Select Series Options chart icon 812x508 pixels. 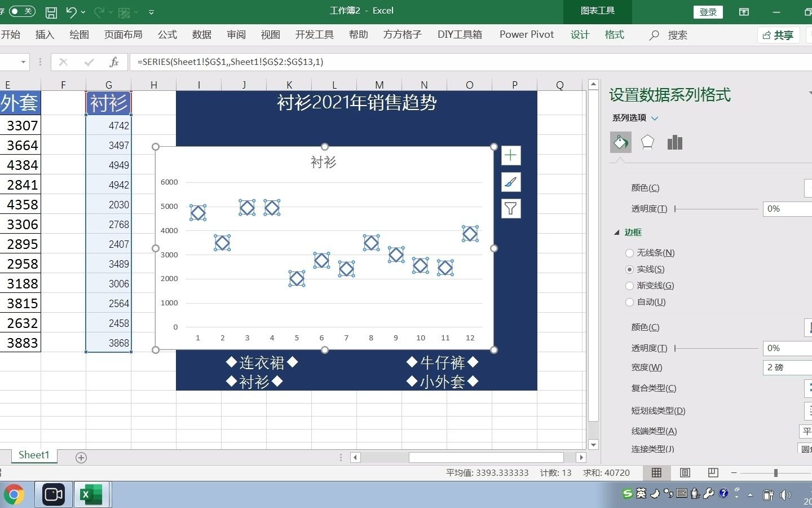pyautogui.click(x=674, y=142)
